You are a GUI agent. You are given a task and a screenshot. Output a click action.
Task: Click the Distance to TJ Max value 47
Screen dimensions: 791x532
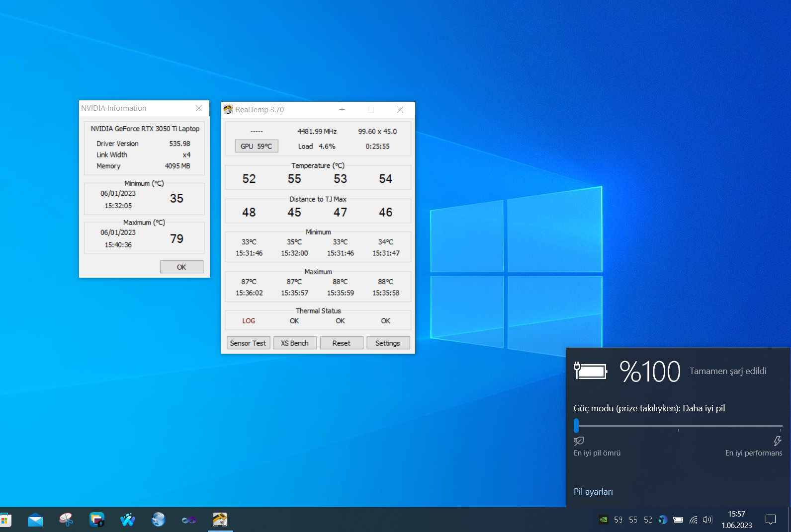pos(341,213)
